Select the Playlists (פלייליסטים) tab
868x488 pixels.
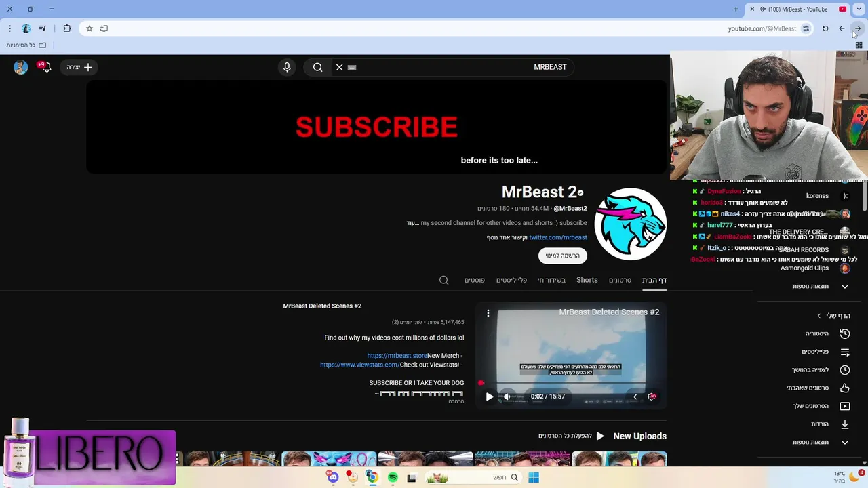(x=511, y=280)
